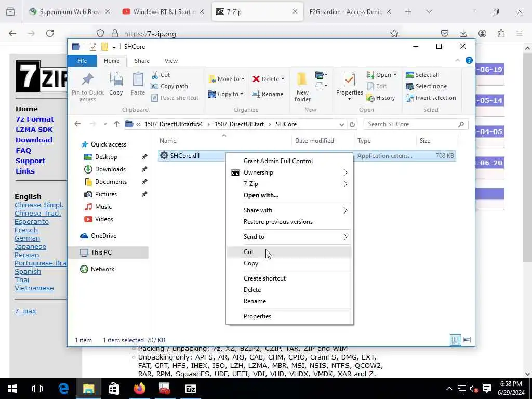
Task: Click Explorer back navigation arrow
Action: (x=78, y=124)
